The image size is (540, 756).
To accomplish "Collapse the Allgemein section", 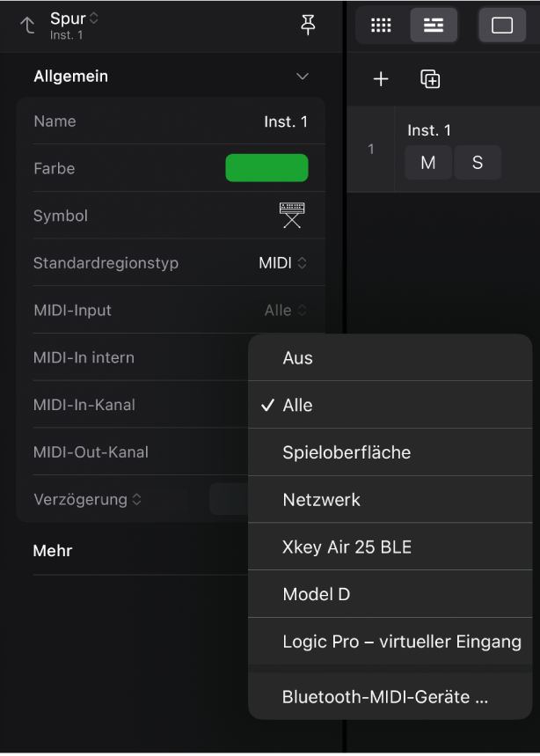I will click(302, 77).
